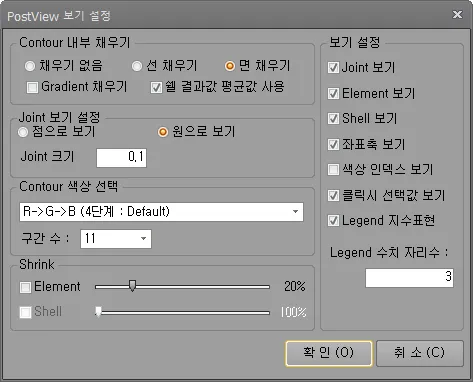Click the Legend 수치 자리수 input field
Screen dimensions: 473x382
pyautogui.click(x=409, y=278)
